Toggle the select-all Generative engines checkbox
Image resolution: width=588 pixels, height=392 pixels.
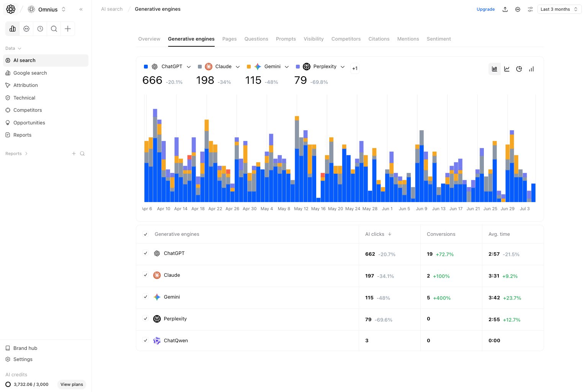[x=145, y=234]
